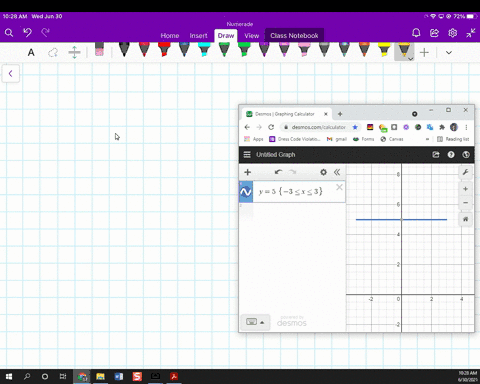Viewport: 480px width, 384px height.
Task: Open Desmos help question mark
Action: [451, 155]
